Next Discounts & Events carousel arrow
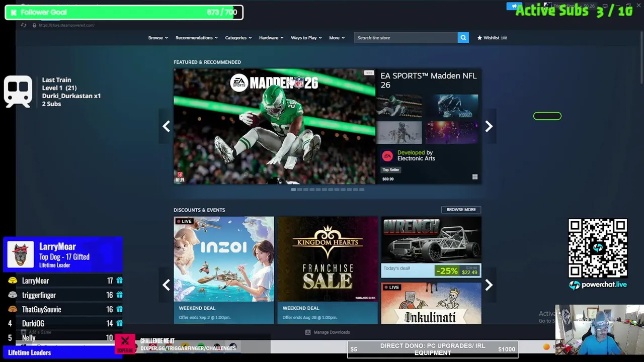 click(x=489, y=285)
